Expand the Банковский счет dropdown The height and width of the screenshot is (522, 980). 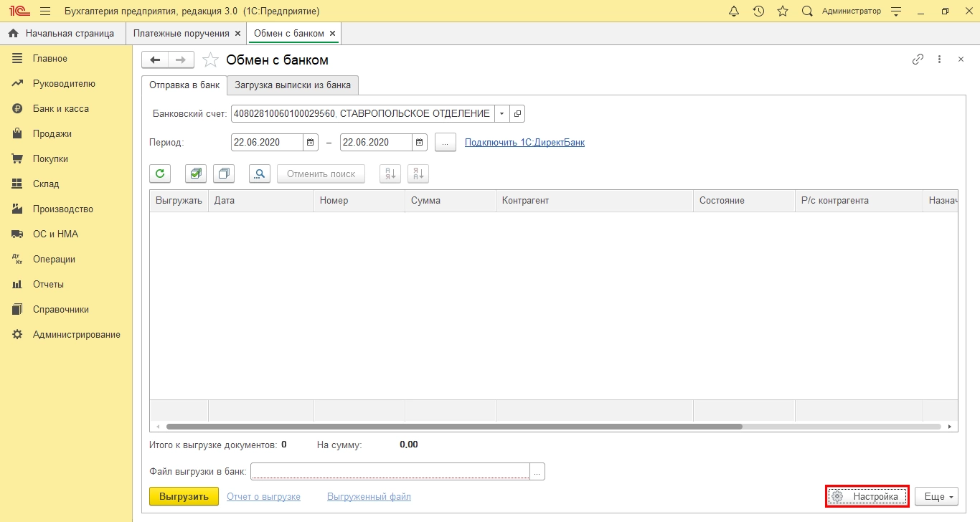(502, 113)
